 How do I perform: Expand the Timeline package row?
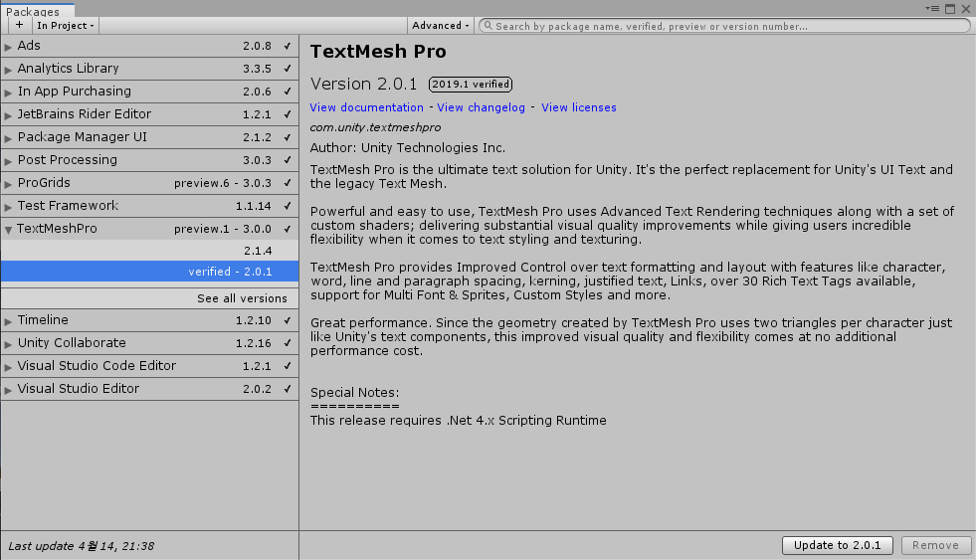(x=8, y=321)
